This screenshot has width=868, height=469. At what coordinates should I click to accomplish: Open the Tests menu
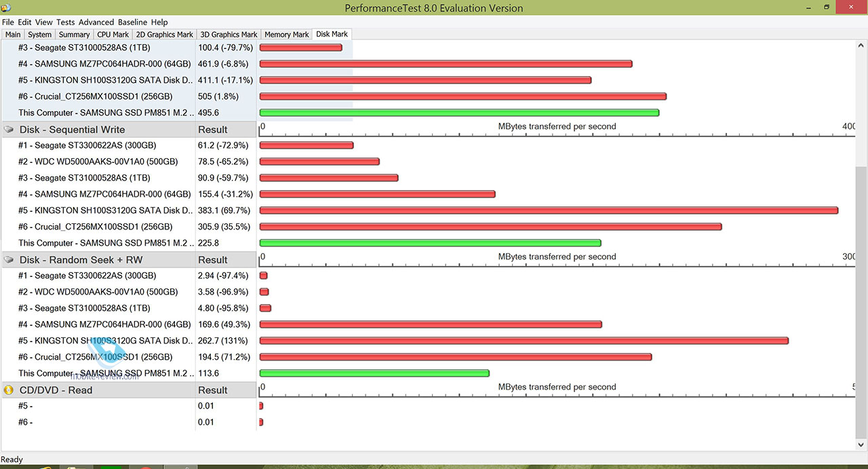tap(66, 22)
